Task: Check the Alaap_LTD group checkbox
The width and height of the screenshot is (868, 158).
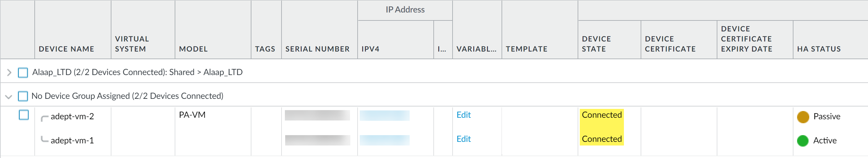Action: point(23,72)
